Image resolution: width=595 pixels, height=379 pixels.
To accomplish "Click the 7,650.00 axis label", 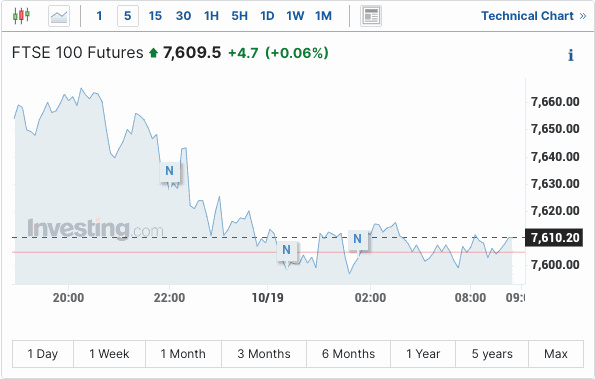I will pyautogui.click(x=555, y=129).
